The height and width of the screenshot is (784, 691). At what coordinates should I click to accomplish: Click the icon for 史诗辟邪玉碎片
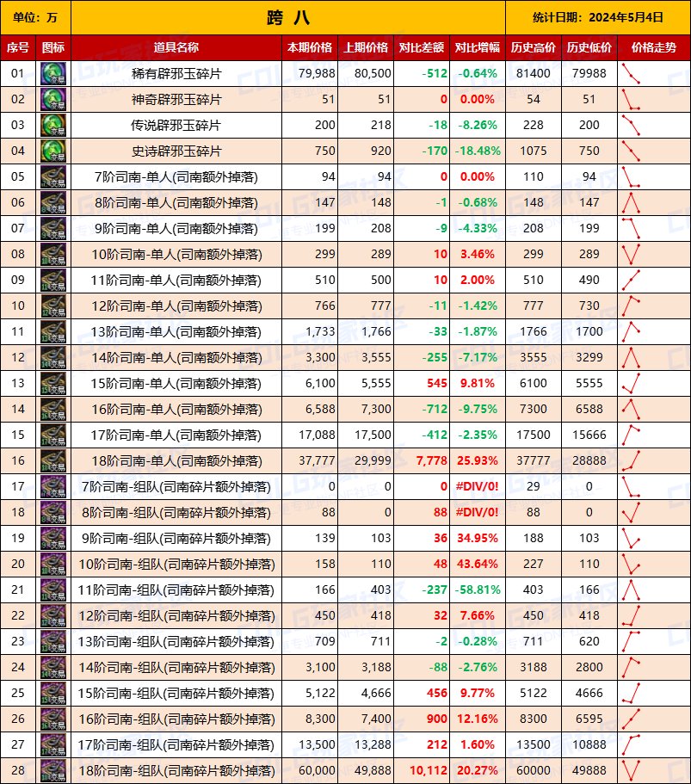[53, 151]
